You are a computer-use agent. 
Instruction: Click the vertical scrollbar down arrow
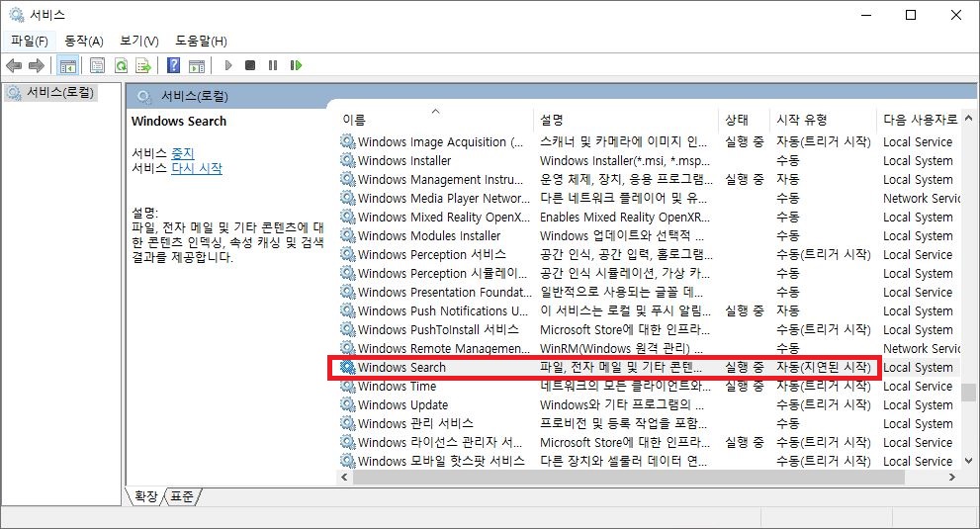tap(969, 461)
